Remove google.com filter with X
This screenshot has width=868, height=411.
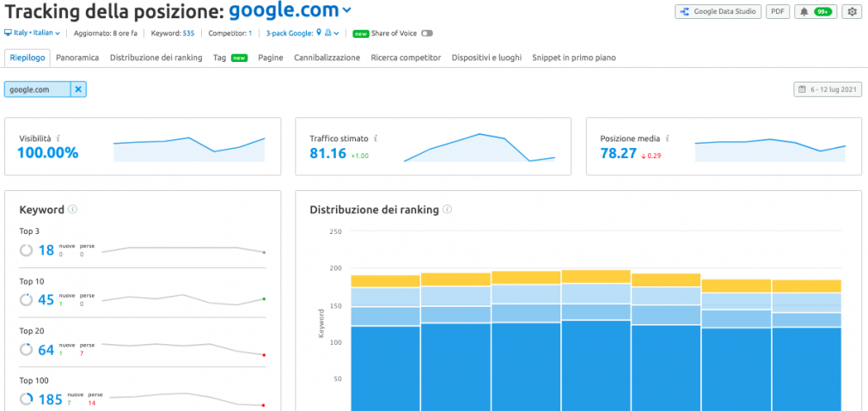(78, 89)
